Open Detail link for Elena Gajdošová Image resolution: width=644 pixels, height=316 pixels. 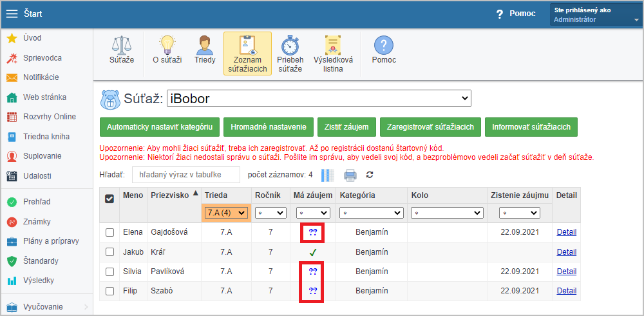[566, 232]
